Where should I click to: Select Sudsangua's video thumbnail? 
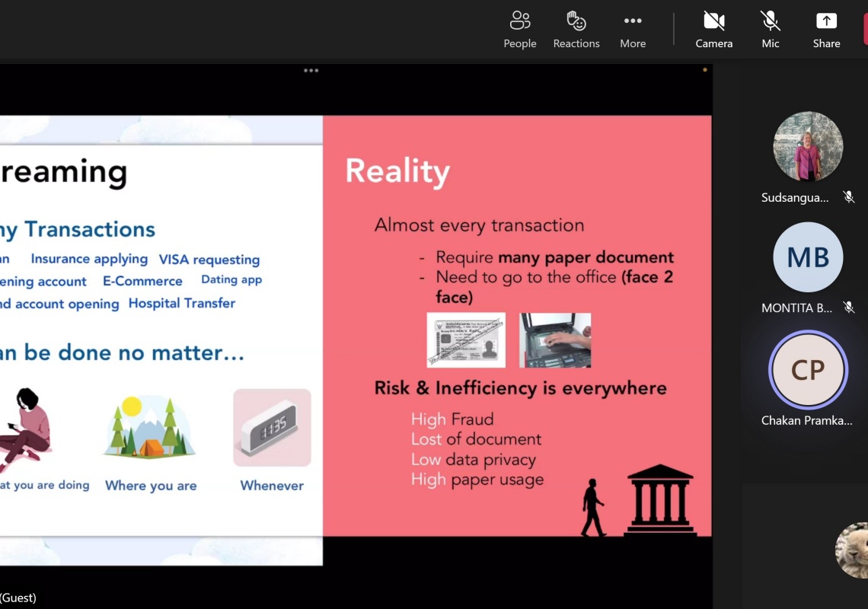click(x=808, y=147)
